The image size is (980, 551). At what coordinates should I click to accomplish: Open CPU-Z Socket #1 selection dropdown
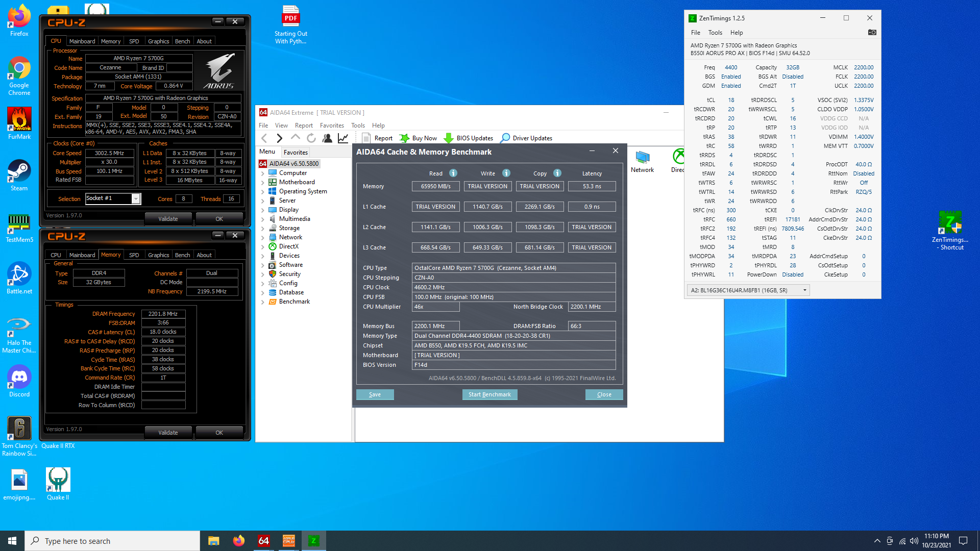pos(136,198)
